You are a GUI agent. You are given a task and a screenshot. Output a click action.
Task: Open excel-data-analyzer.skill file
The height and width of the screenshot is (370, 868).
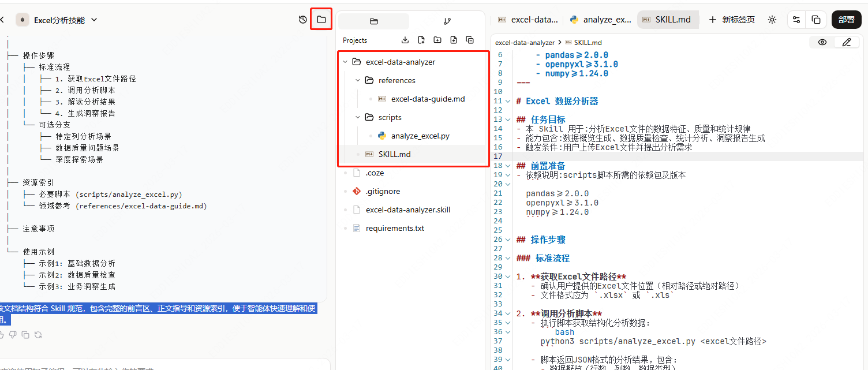408,210
